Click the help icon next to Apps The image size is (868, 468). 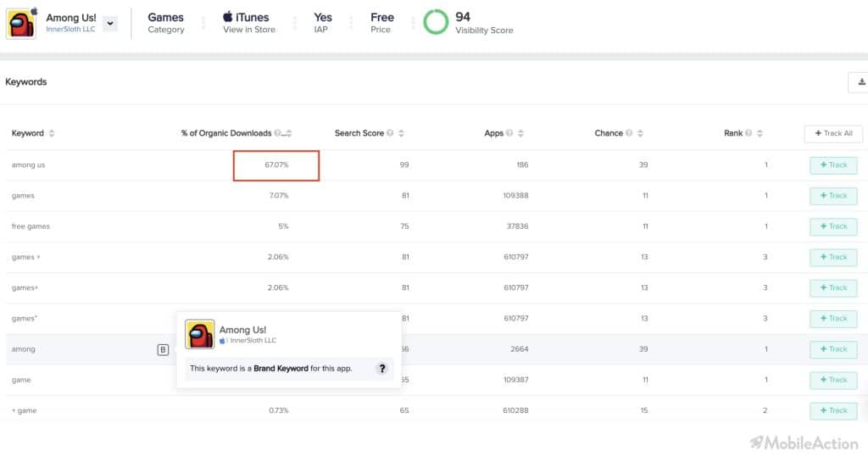pos(509,133)
